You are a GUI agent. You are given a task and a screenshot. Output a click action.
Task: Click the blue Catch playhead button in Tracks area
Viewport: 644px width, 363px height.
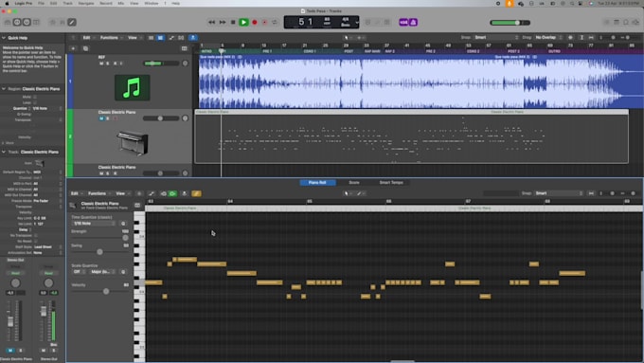(192, 37)
